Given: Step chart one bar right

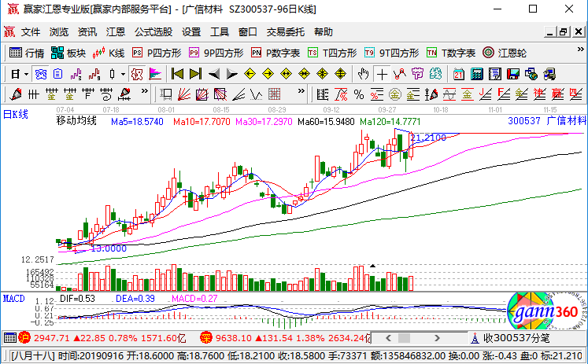Looking at the screenshot, I should tap(231, 74).
